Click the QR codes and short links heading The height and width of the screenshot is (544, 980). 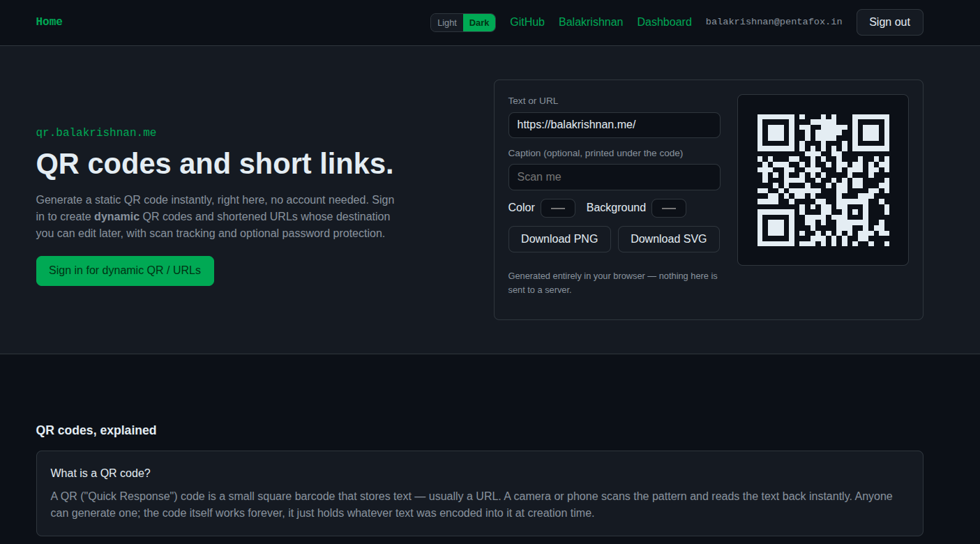click(x=215, y=164)
